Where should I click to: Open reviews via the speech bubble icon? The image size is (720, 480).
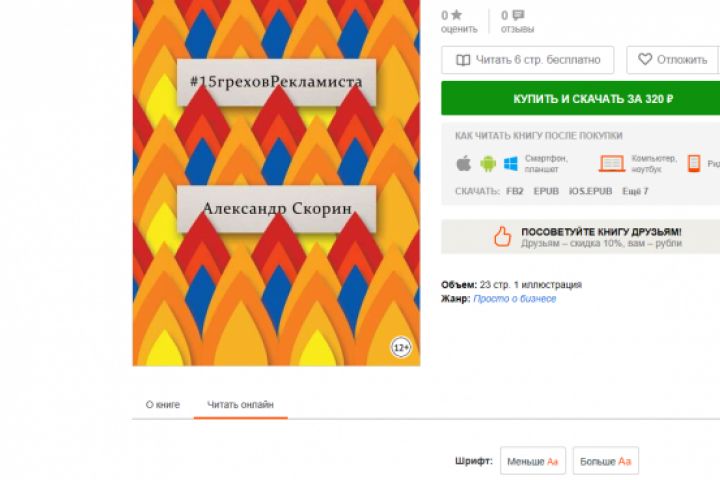pos(518,15)
